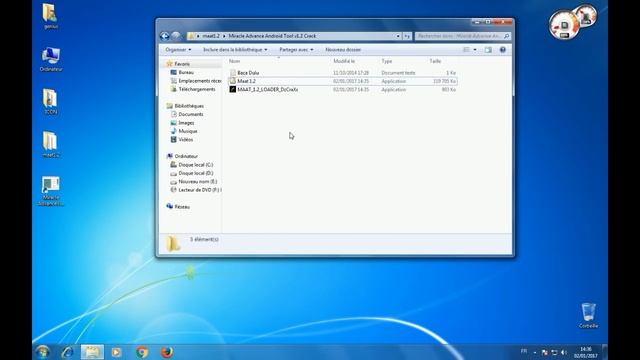Click the Ordinateur desktop icon
640x360 pixels.
51,59
